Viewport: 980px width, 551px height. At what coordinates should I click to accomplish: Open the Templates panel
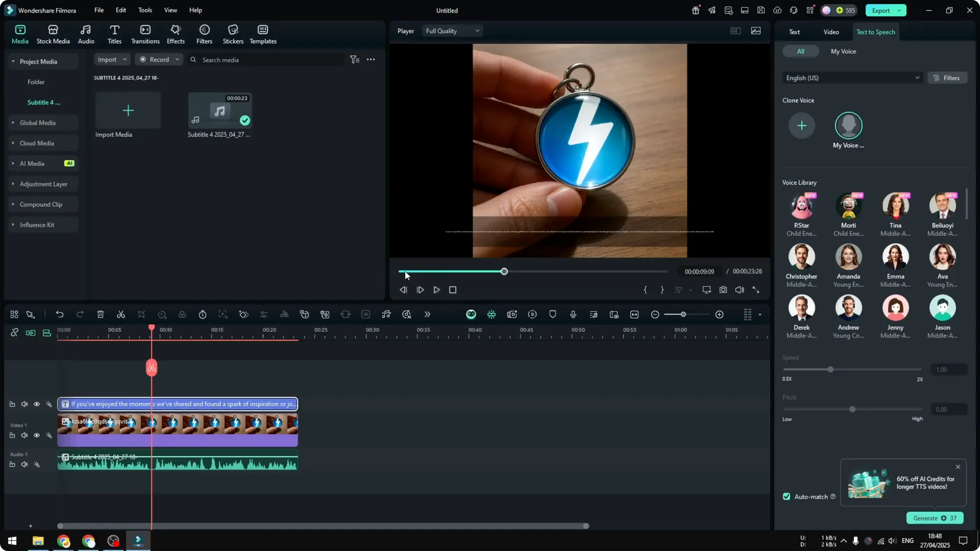point(262,34)
